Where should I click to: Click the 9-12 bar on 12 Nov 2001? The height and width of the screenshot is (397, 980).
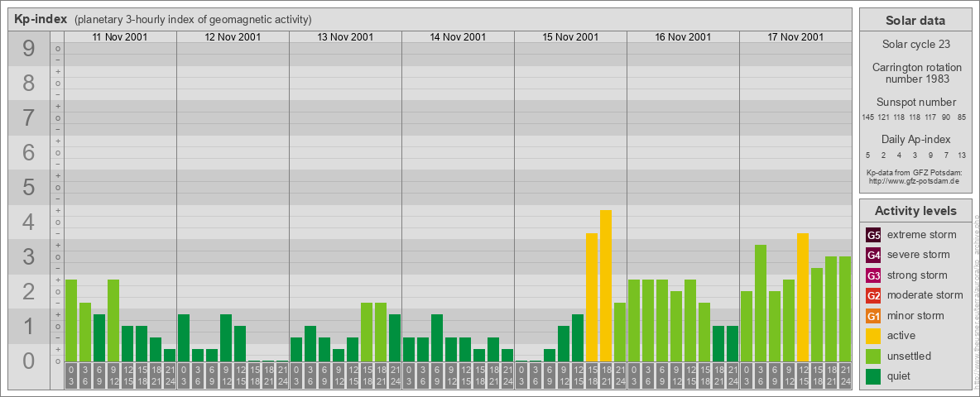(226, 337)
